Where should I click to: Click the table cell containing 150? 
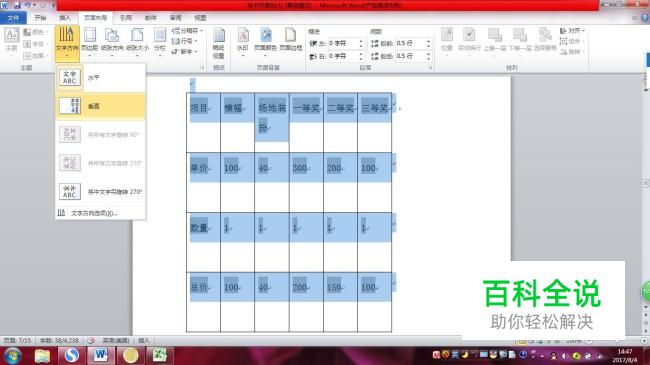(x=340, y=302)
